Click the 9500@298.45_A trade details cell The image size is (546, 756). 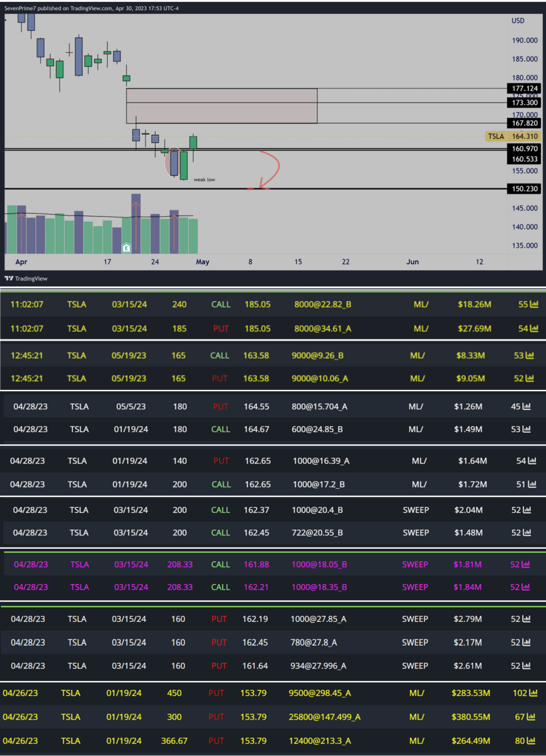(x=321, y=693)
